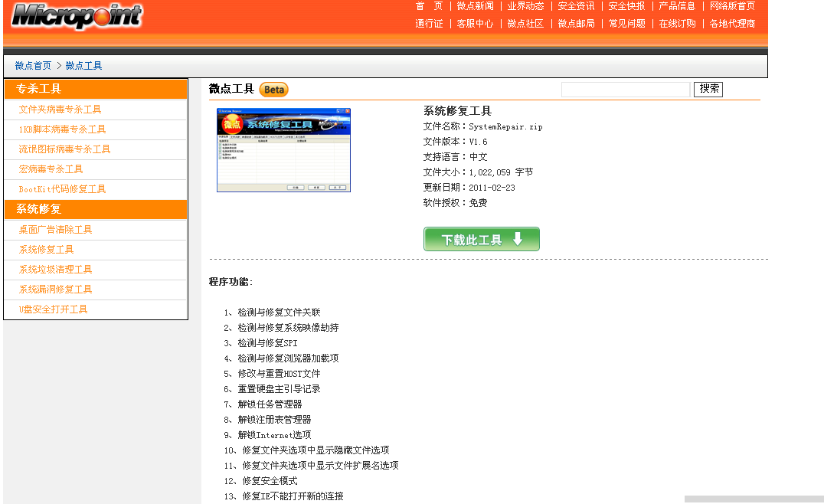Open the system repair tool screenshot thumbnail

point(283,150)
